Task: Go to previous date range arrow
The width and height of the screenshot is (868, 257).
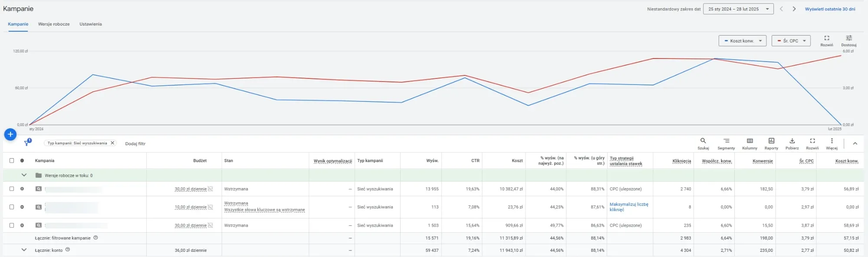Action: coord(781,9)
